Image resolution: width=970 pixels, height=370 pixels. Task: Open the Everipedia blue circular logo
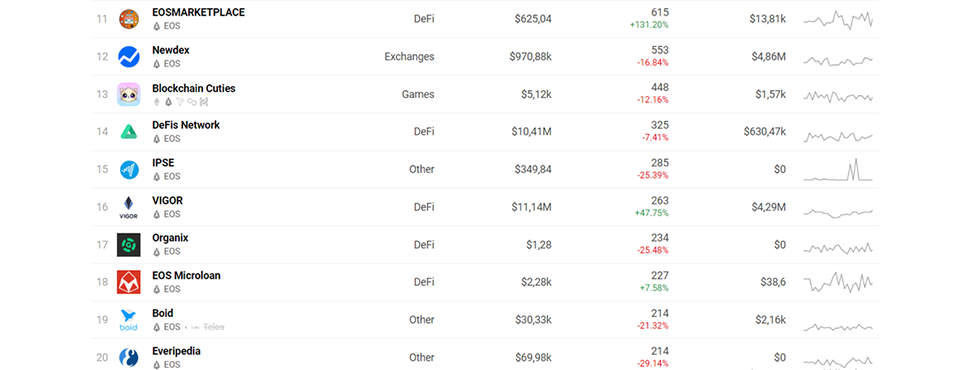pos(129,358)
